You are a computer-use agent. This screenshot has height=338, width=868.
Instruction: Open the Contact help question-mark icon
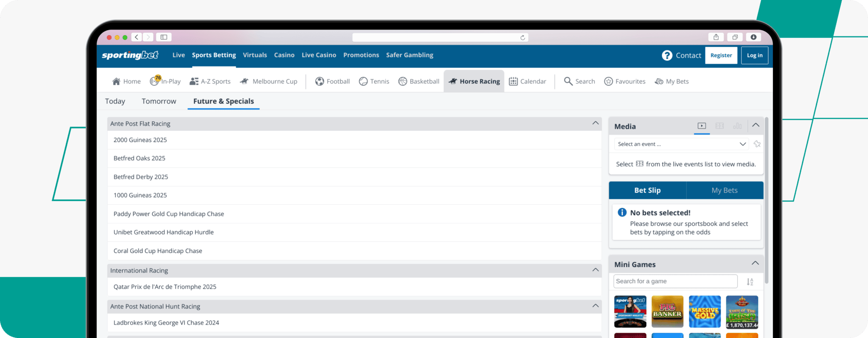[x=667, y=56]
